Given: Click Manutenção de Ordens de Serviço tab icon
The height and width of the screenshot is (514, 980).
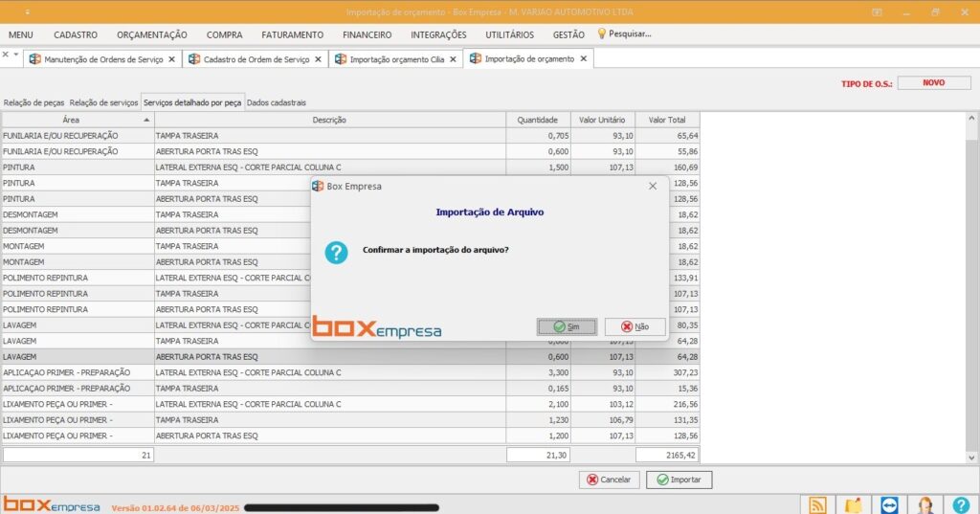Looking at the screenshot, I should [x=35, y=59].
